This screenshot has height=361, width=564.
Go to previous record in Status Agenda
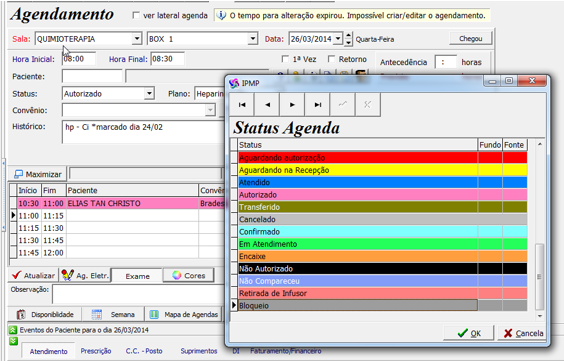(267, 105)
